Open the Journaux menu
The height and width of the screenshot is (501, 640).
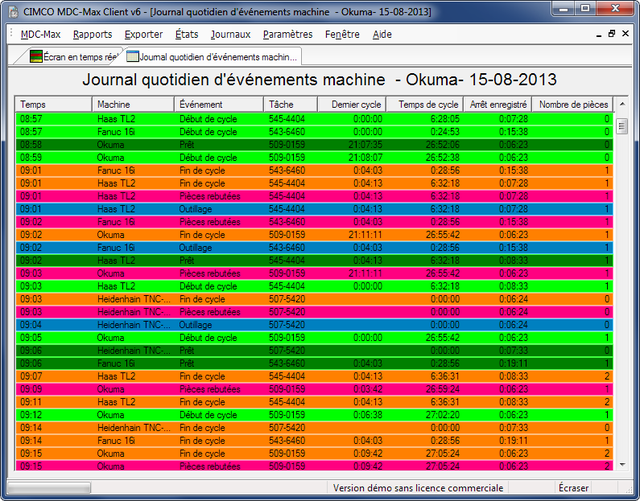coord(231,34)
